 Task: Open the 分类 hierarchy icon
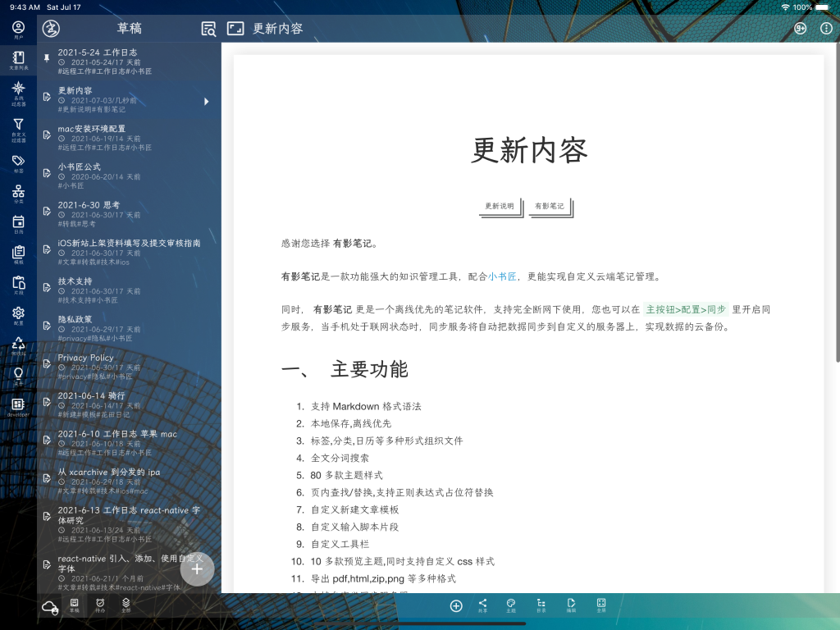[18, 194]
